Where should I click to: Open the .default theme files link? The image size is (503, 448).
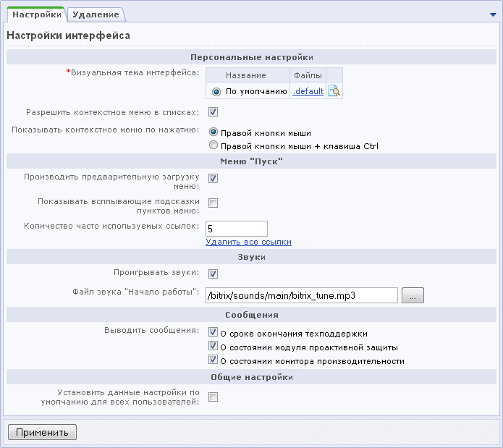[308, 92]
